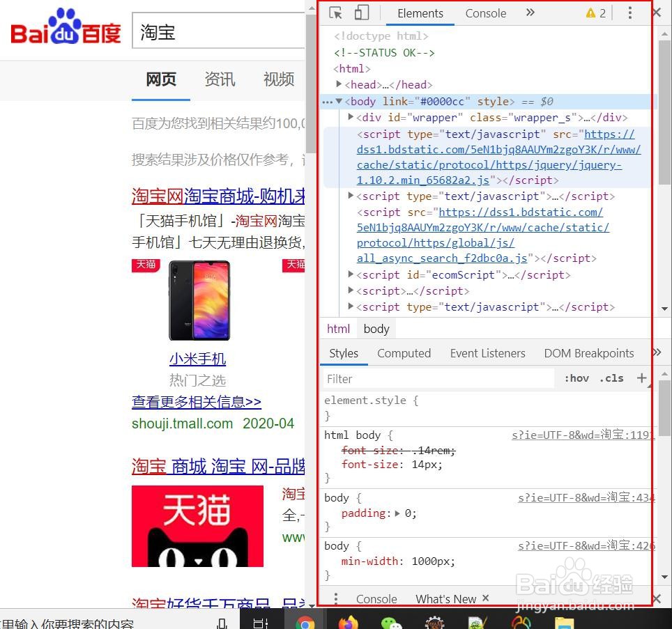Expand the head element node
The width and height of the screenshot is (672, 629).
point(339,84)
